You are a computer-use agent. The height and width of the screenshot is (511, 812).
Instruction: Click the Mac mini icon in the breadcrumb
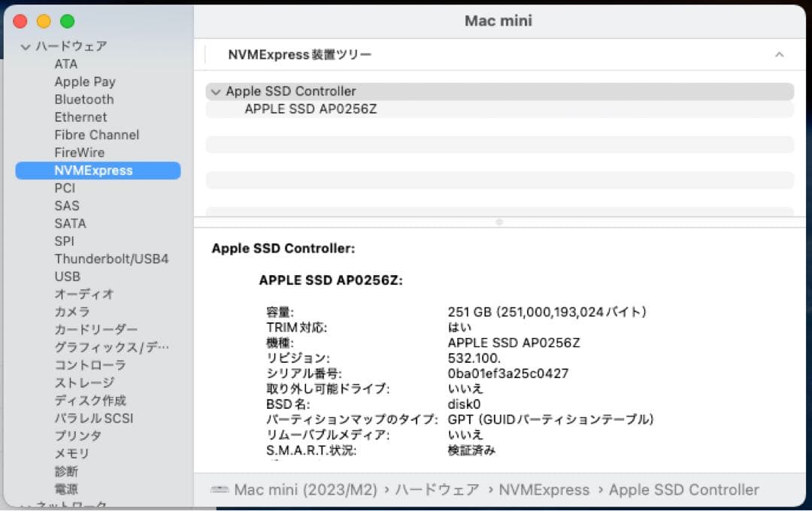220,489
